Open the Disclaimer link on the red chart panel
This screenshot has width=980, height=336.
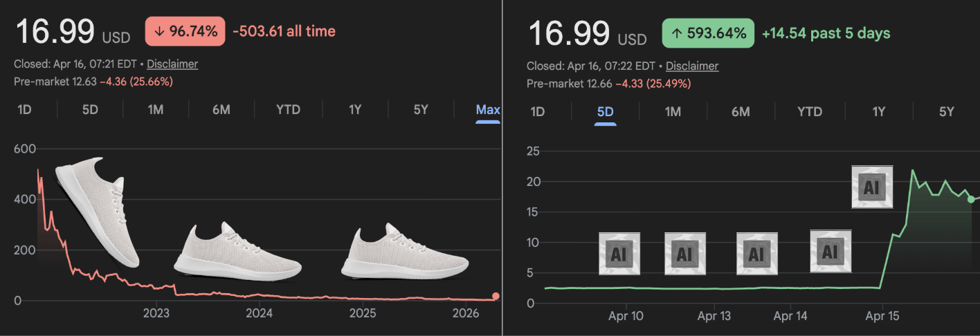(x=172, y=64)
